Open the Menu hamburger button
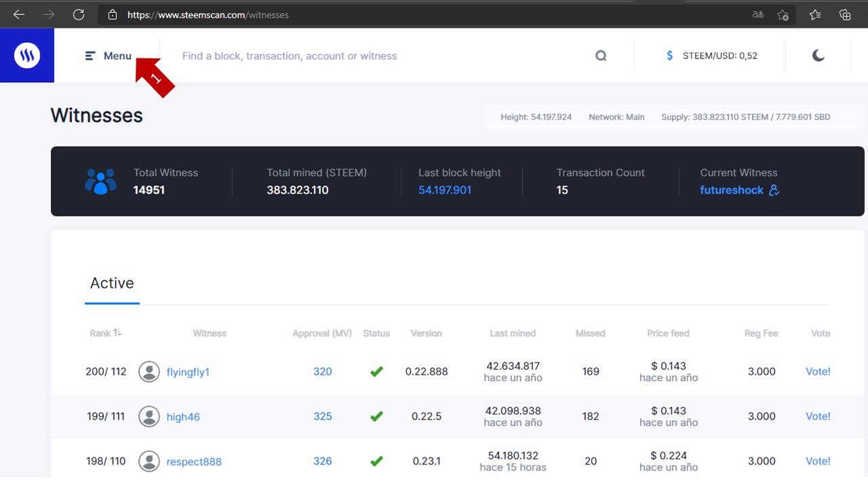This screenshot has width=868, height=490. coord(108,56)
